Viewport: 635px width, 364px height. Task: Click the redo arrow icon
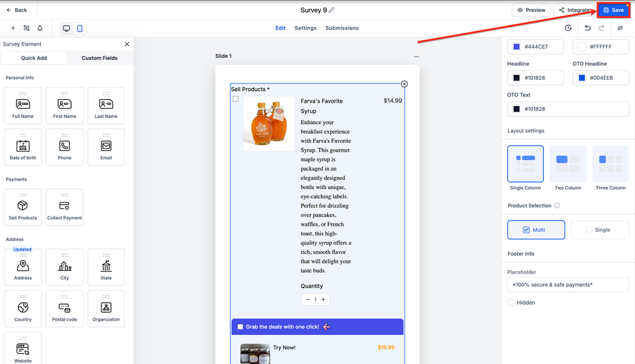601,28
